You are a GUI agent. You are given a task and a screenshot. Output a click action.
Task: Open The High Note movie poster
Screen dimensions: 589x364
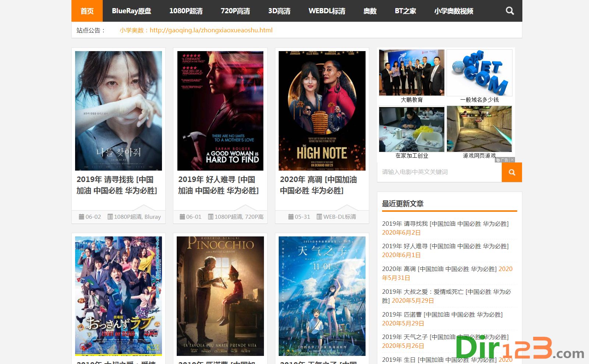pos(322,111)
